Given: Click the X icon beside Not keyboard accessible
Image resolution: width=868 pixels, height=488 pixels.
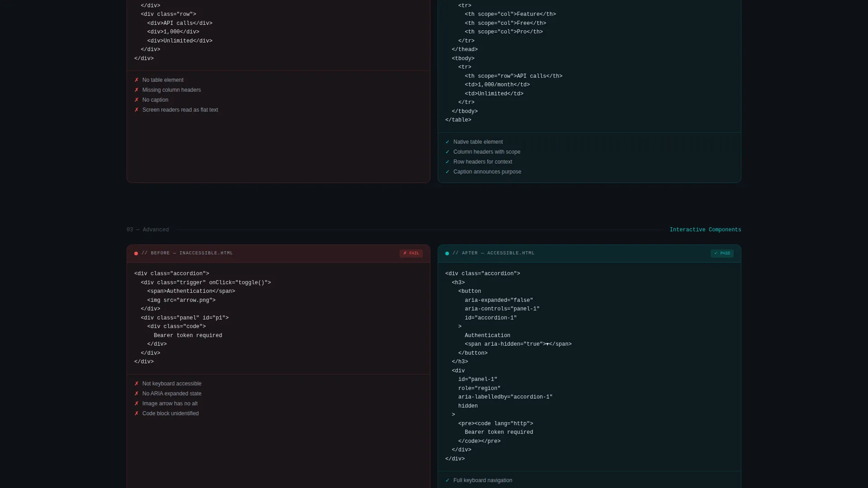Looking at the screenshot, I should click(x=137, y=384).
